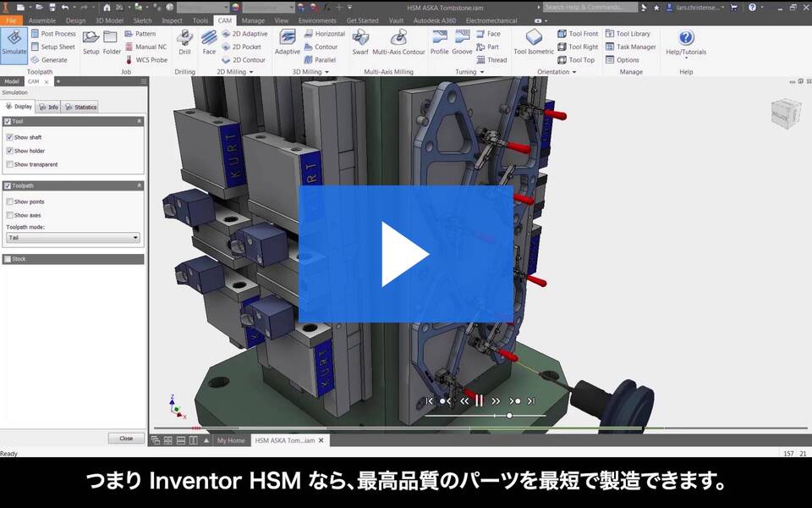Viewport: 812px width, 508px height.
Task: Choose the 3D Adaptive operation
Action: click(288, 42)
